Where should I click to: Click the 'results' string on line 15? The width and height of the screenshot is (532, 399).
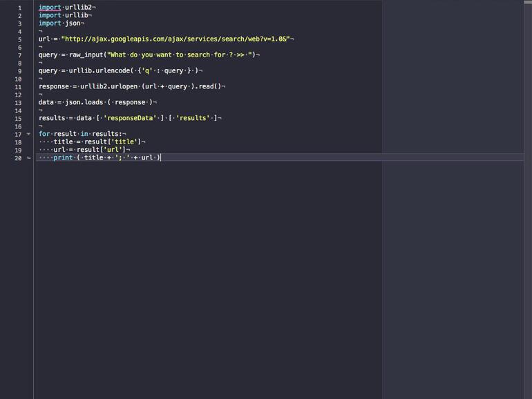tap(193, 118)
